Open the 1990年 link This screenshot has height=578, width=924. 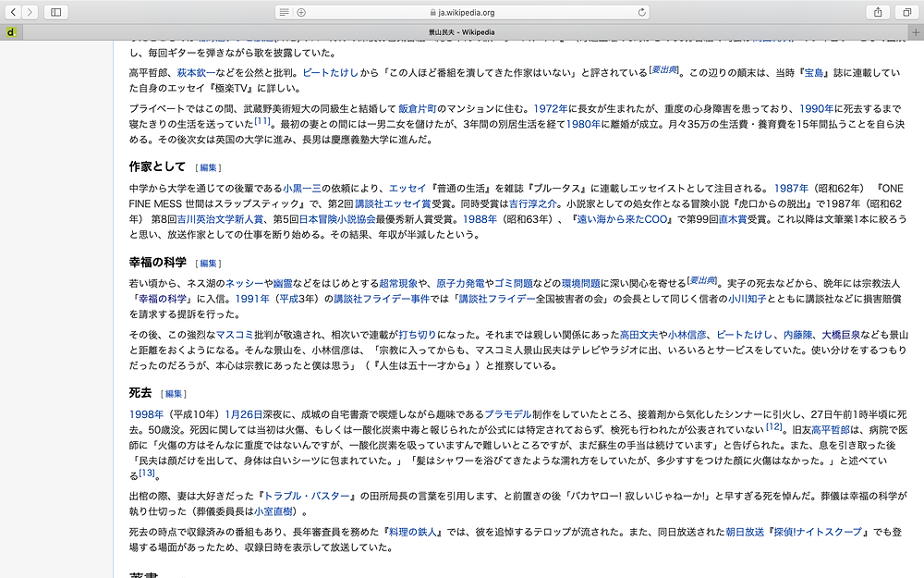tap(816, 109)
